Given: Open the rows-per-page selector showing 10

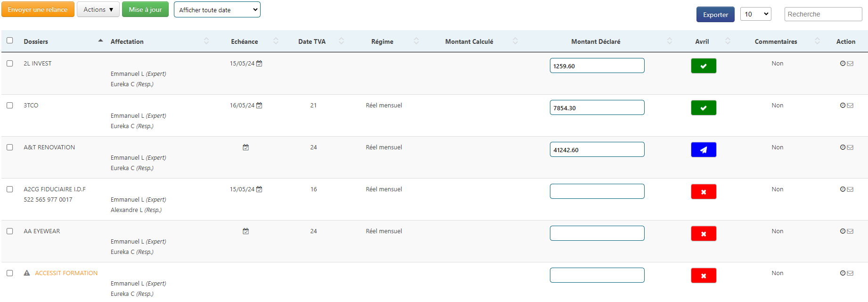Looking at the screenshot, I should [x=755, y=14].
